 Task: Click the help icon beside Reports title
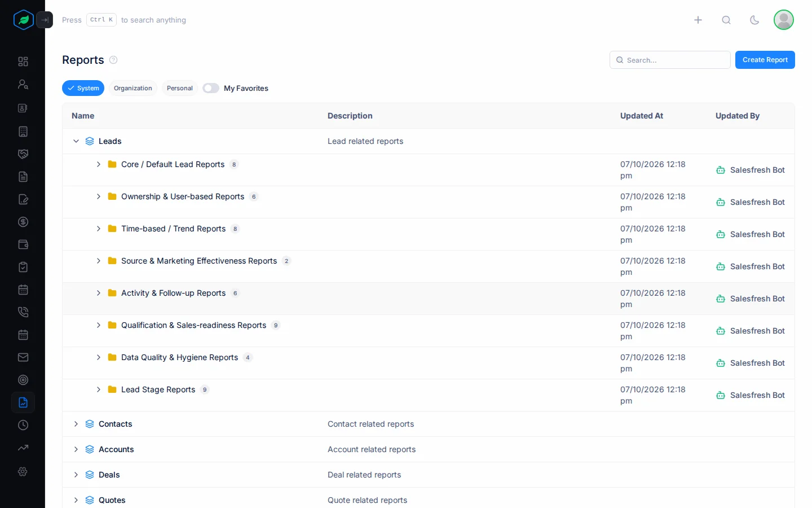113,60
